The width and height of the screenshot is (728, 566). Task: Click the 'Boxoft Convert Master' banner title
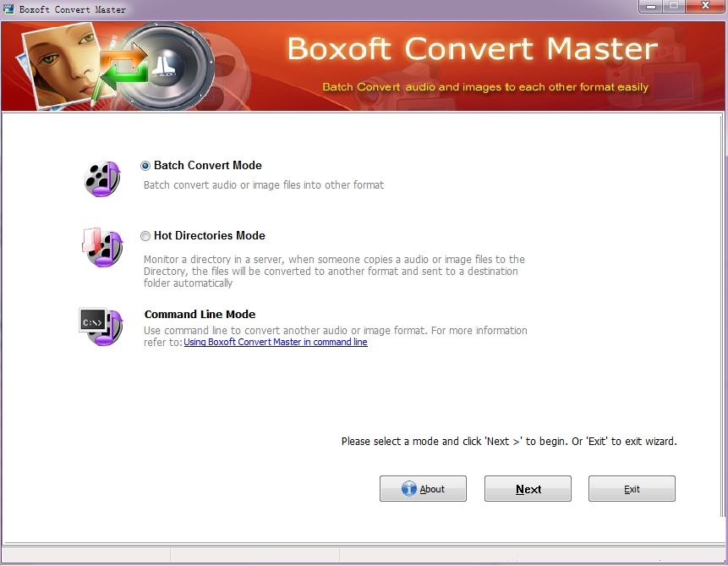pyautogui.click(x=473, y=49)
